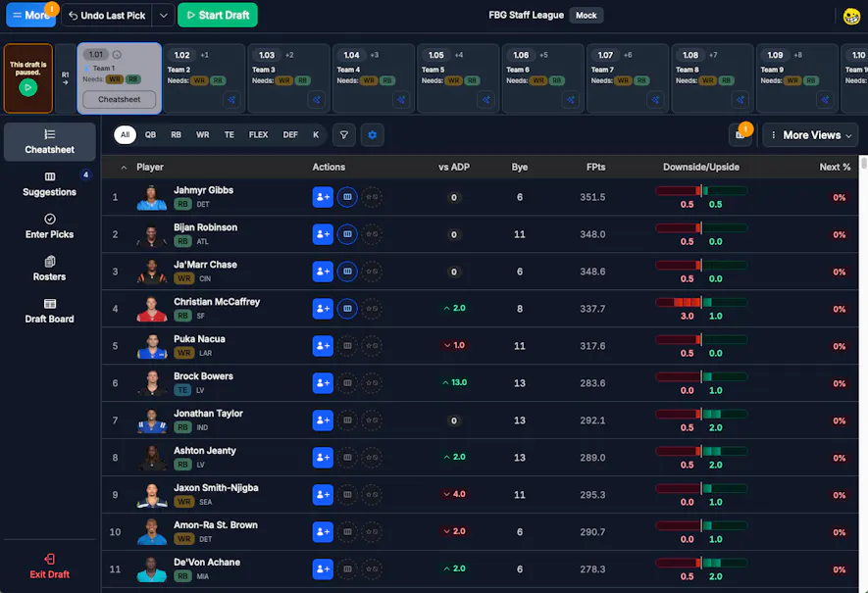Click the sort chevron beside the Player header
Viewport: 868px width, 593px height.
pos(124,167)
